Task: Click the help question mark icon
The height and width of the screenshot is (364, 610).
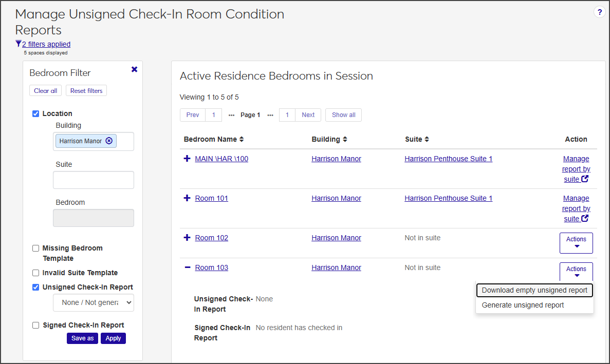Action: point(599,12)
